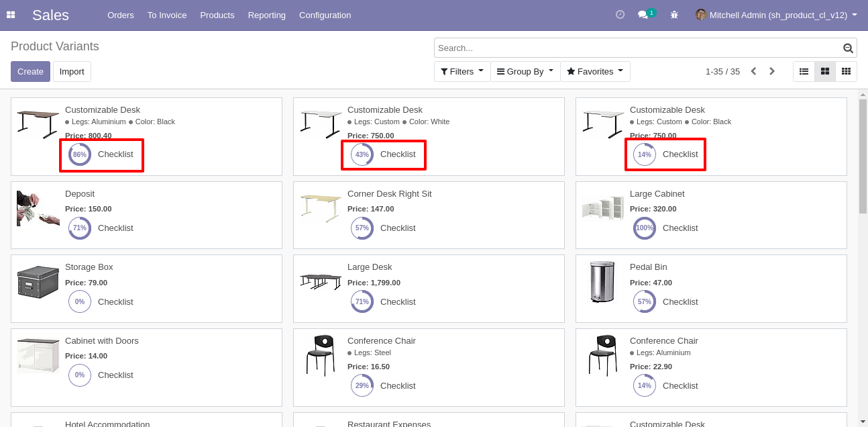Click the 1-35 / 35 pager text
This screenshot has height=427, width=868.
[x=722, y=71]
